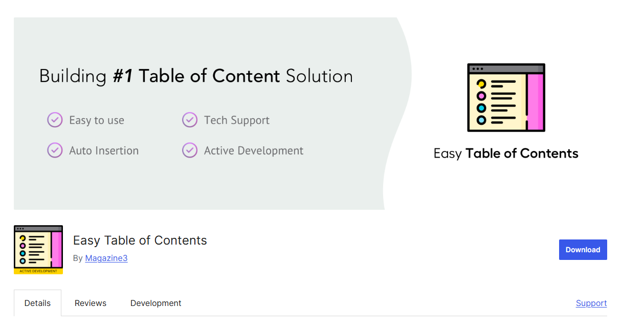Click the Easy Table of Contents caption under illustration
The width and height of the screenshot is (644, 329).
click(506, 153)
